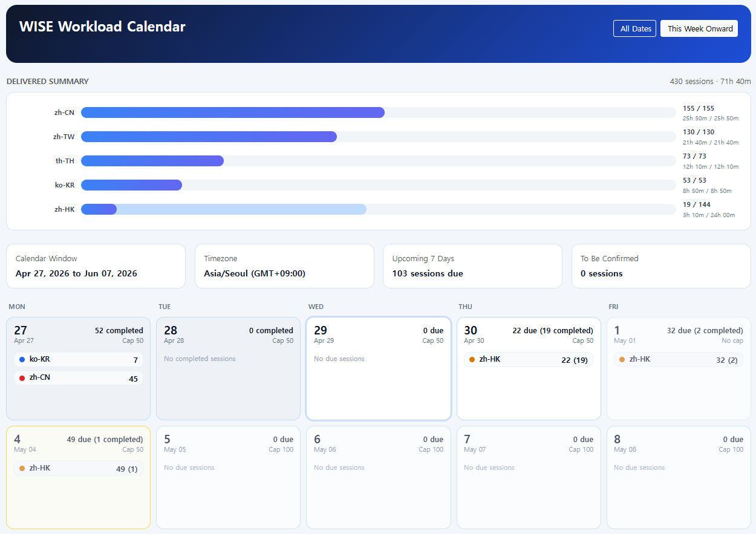Open the Calendar Window info card
The height and width of the screenshot is (534, 756).
point(96,266)
